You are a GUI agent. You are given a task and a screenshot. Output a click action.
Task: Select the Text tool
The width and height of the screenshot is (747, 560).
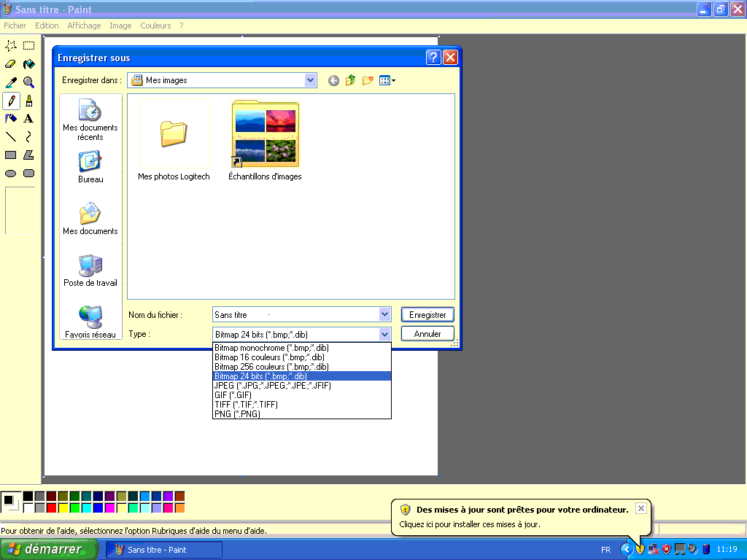[x=29, y=119]
